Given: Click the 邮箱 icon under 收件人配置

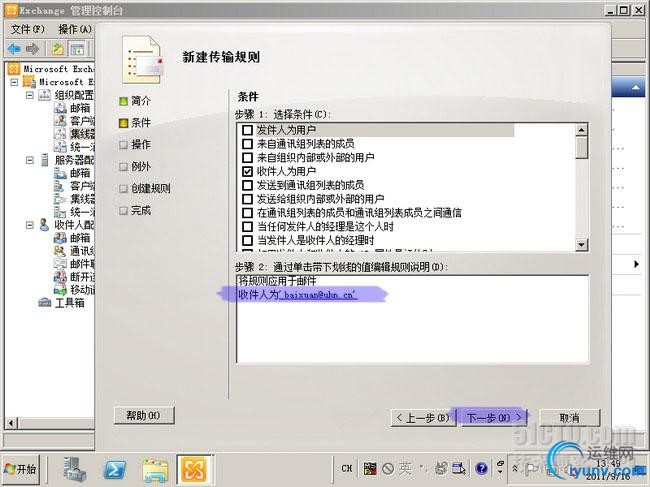Looking at the screenshot, I should point(60,238).
